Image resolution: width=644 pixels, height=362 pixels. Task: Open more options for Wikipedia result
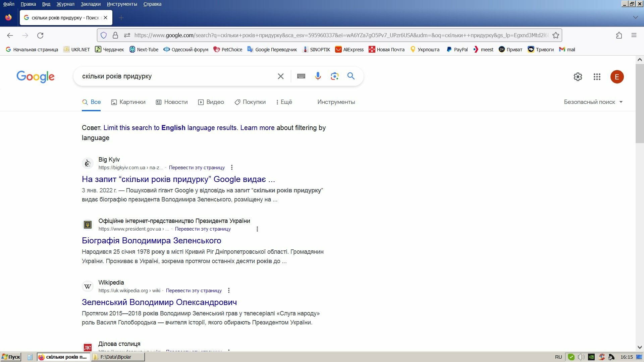(x=229, y=290)
